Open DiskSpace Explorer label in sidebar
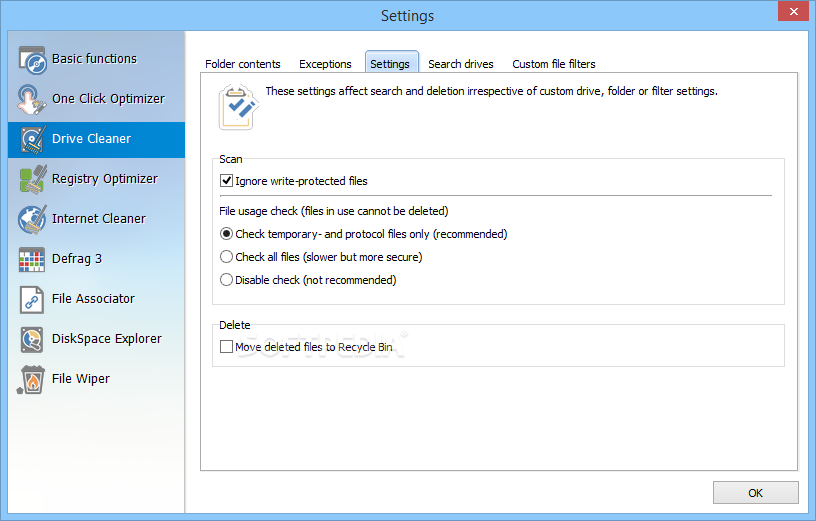 pyautogui.click(x=107, y=339)
